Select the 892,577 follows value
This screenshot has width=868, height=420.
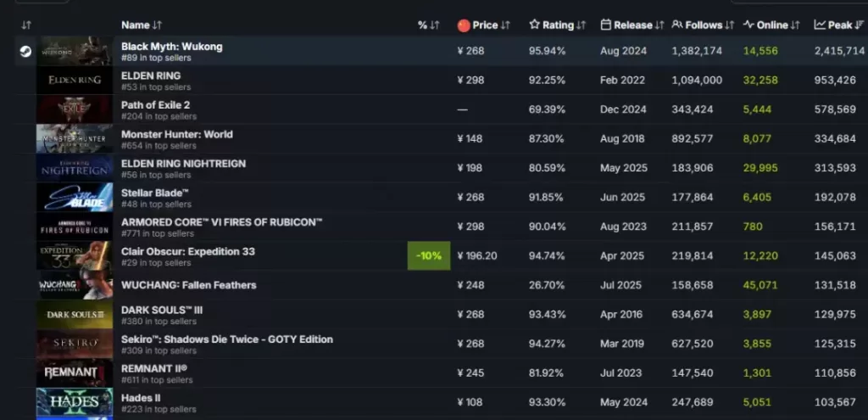693,138
